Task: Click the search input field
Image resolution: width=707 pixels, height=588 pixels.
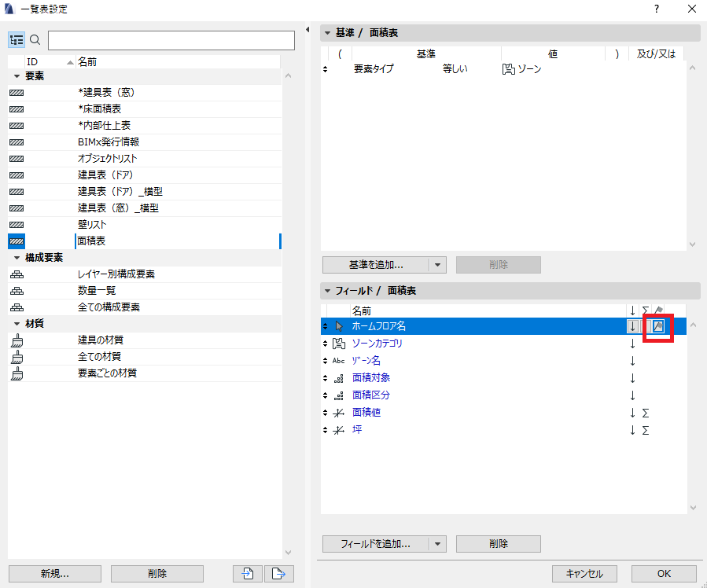Action: click(x=171, y=41)
